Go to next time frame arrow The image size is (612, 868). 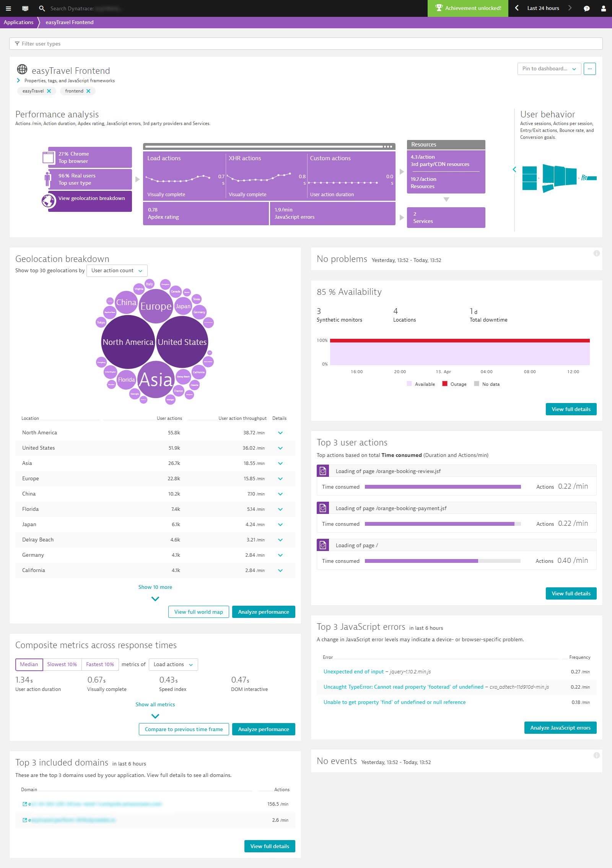pyautogui.click(x=570, y=8)
